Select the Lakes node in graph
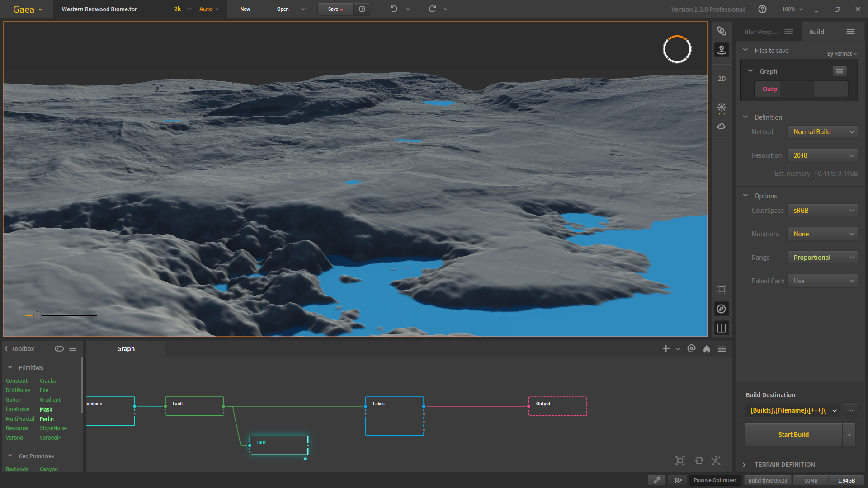The height and width of the screenshot is (488, 868). (x=394, y=416)
